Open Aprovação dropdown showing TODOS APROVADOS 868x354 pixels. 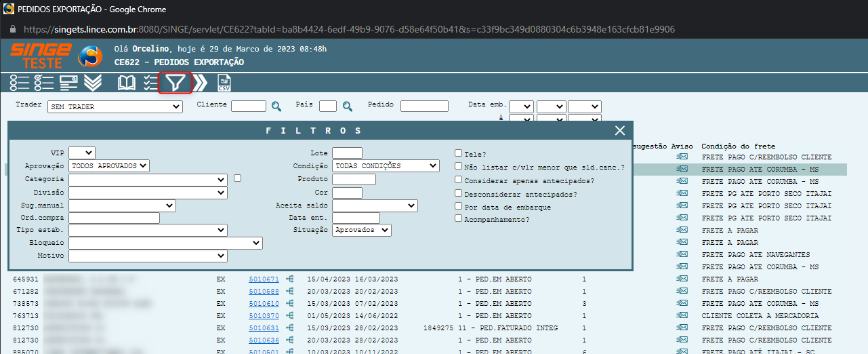point(109,165)
